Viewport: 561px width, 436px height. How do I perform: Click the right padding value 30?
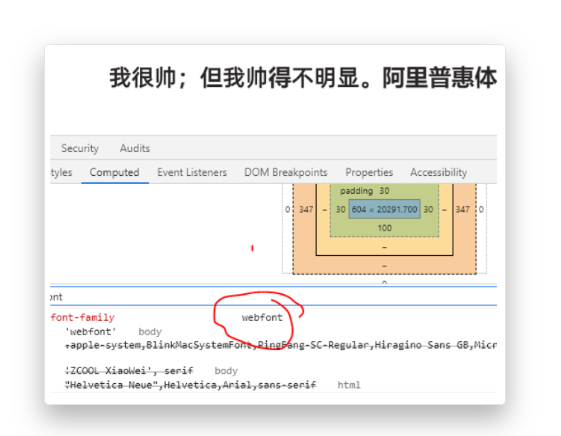[428, 210]
